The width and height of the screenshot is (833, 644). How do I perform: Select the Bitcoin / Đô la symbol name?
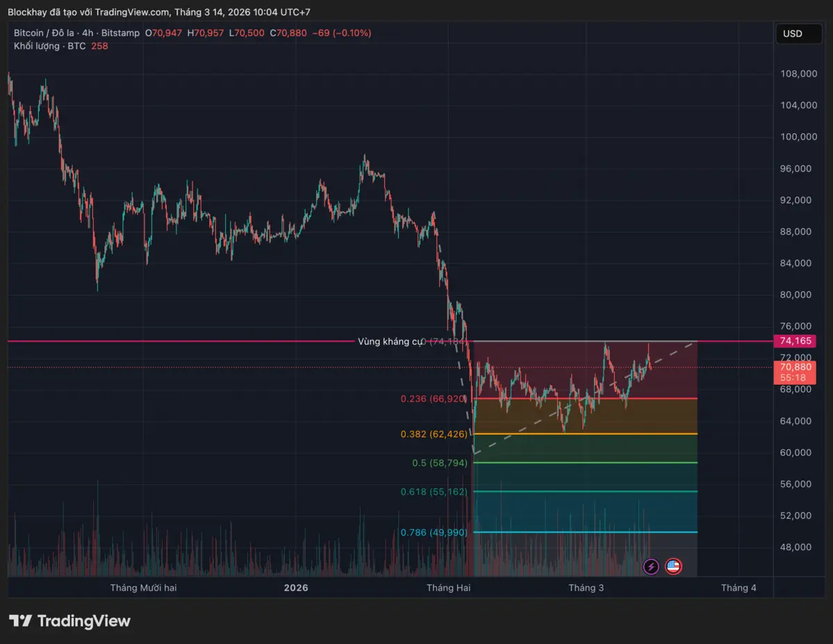(x=46, y=33)
